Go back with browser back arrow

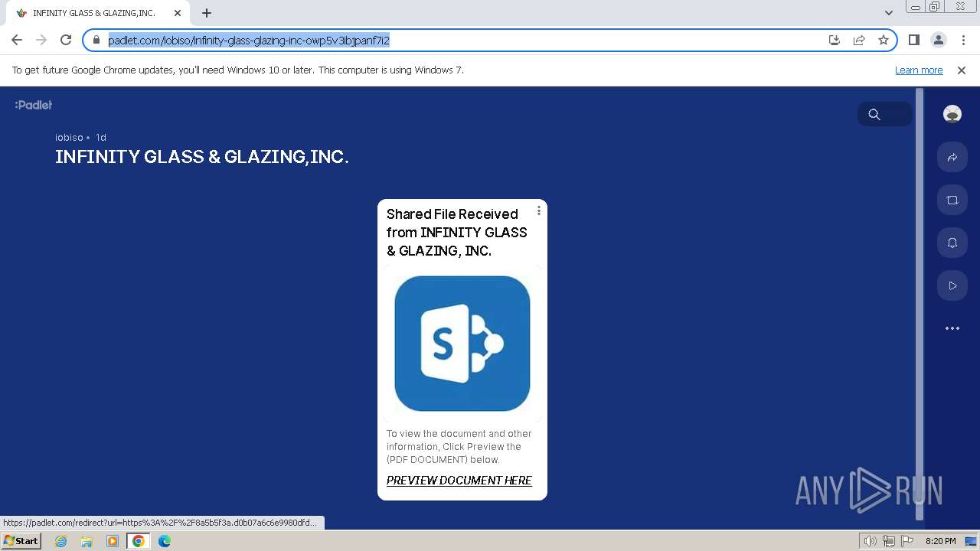(17, 40)
